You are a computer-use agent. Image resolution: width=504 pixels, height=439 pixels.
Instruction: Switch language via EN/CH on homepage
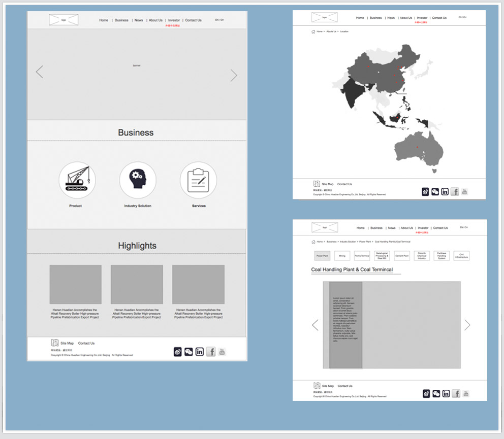(219, 20)
